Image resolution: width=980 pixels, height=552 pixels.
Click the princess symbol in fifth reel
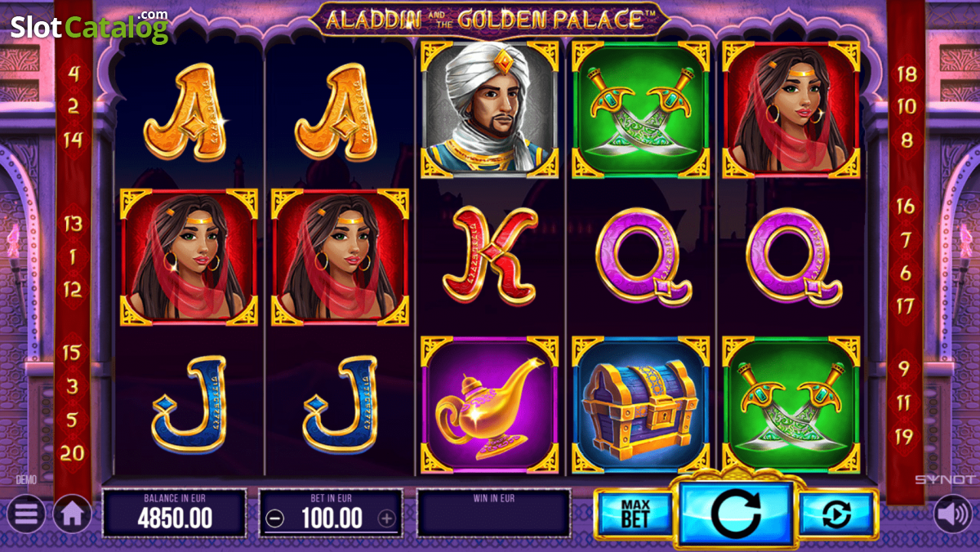(x=791, y=109)
